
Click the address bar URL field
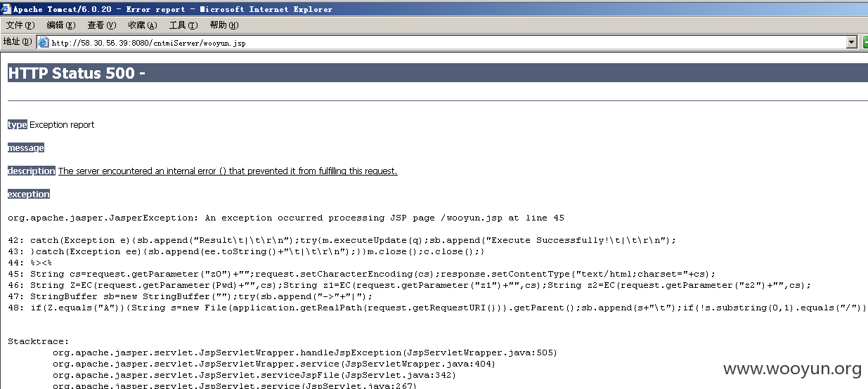click(x=447, y=42)
